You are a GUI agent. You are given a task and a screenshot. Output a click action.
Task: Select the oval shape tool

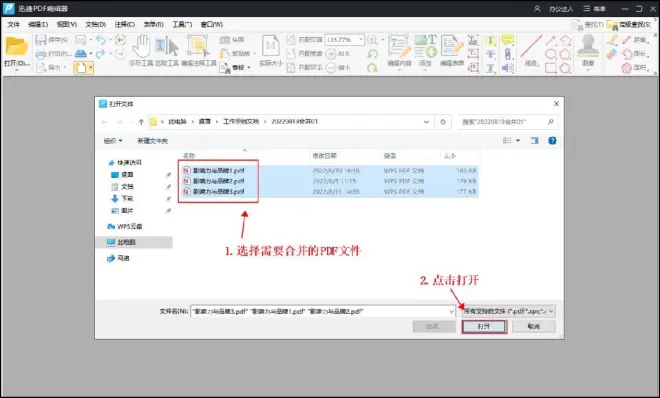coord(551,54)
